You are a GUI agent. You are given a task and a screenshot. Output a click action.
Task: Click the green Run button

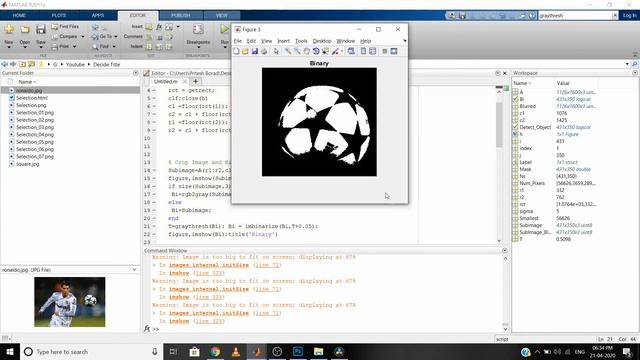pyautogui.click(x=224, y=29)
